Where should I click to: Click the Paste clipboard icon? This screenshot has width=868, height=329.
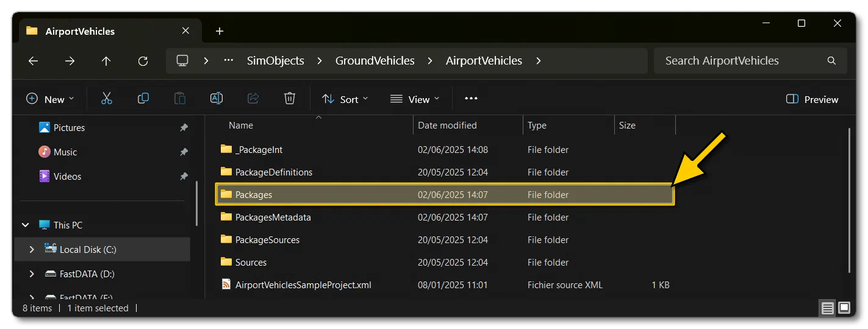click(180, 99)
